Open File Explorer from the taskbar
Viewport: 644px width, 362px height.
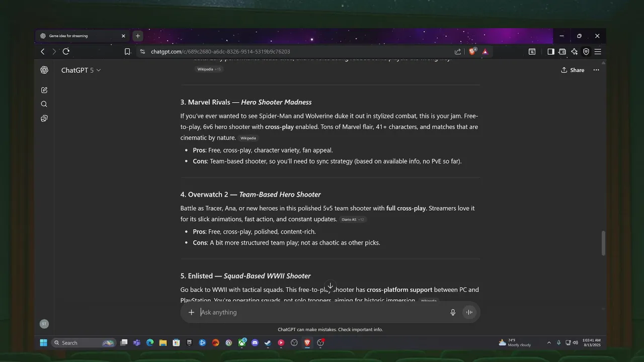(163, 343)
